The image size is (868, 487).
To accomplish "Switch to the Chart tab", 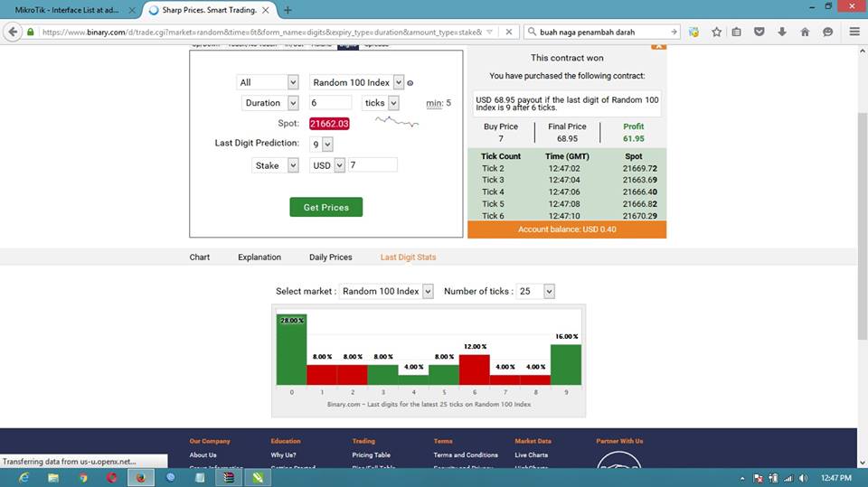I will tap(199, 258).
